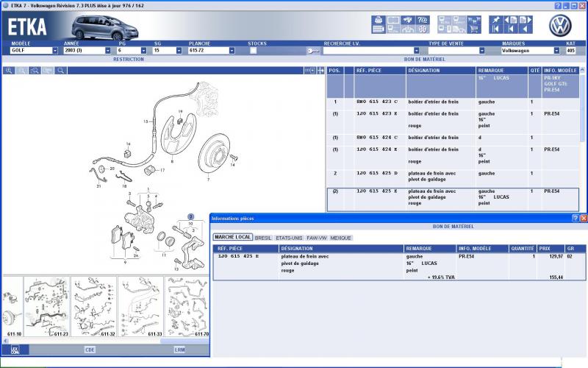Switch to the FAW-VW tab
The width and height of the screenshot is (588, 368).
317,238
